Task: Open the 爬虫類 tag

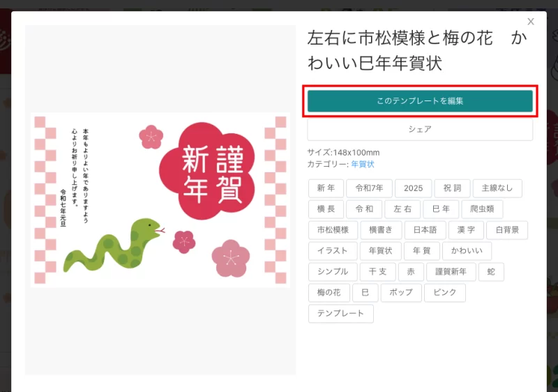Action: (x=482, y=209)
